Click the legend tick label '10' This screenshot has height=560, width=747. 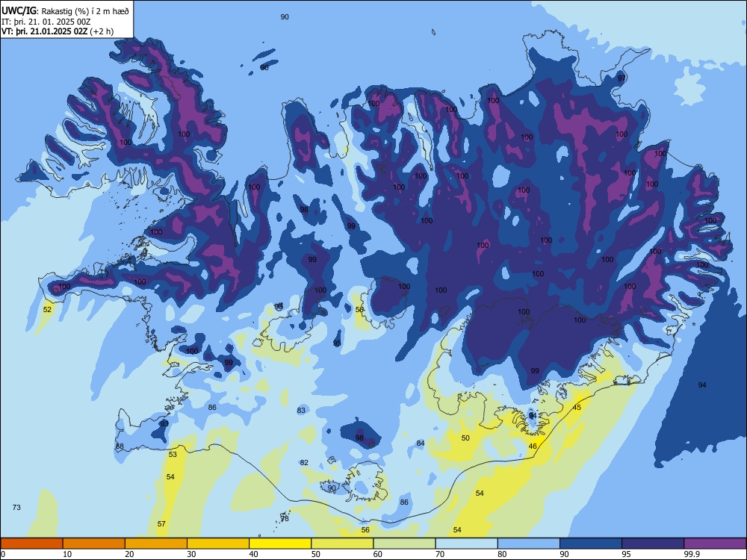(67, 554)
